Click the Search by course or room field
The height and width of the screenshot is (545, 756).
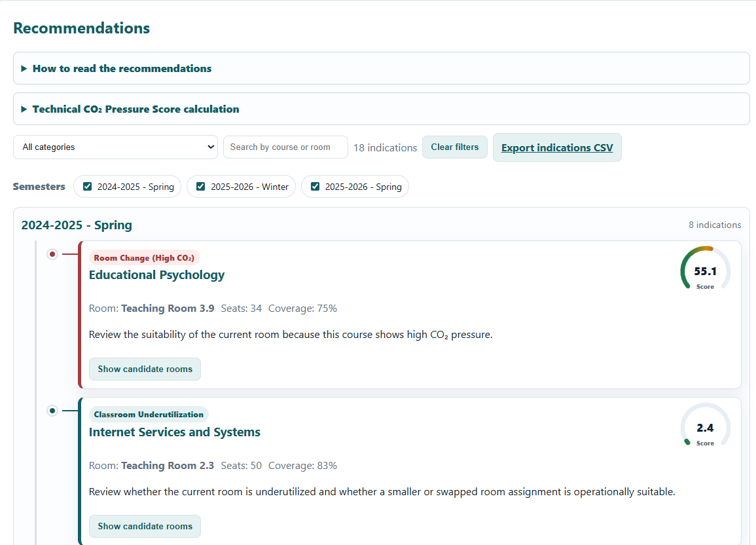285,147
